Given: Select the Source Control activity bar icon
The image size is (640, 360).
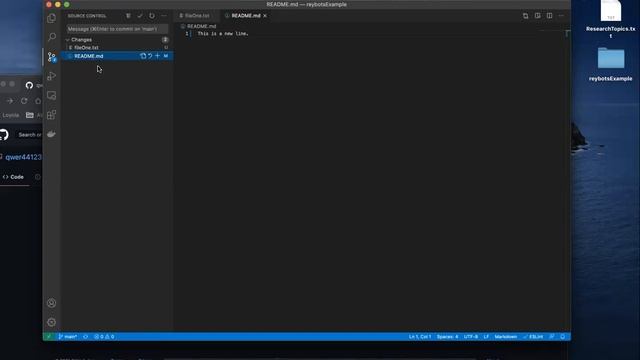Looking at the screenshot, I should pyautogui.click(x=51, y=57).
